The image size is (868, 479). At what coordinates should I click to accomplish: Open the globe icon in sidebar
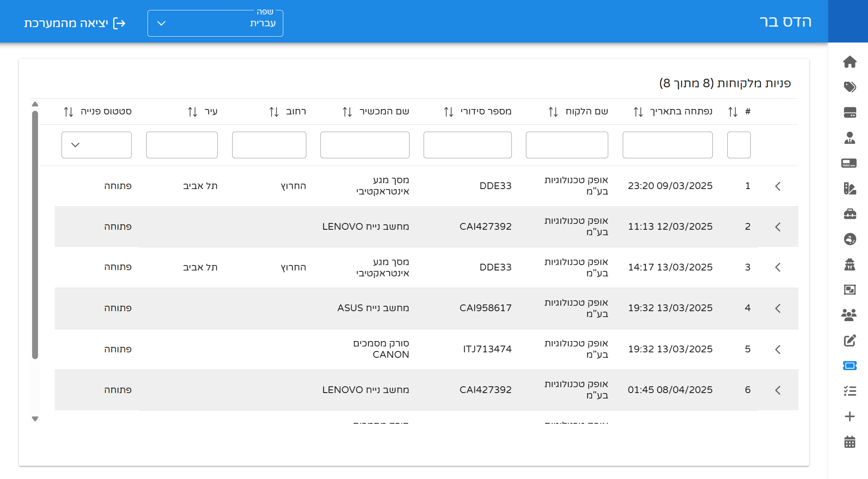pyautogui.click(x=849, y=239)
